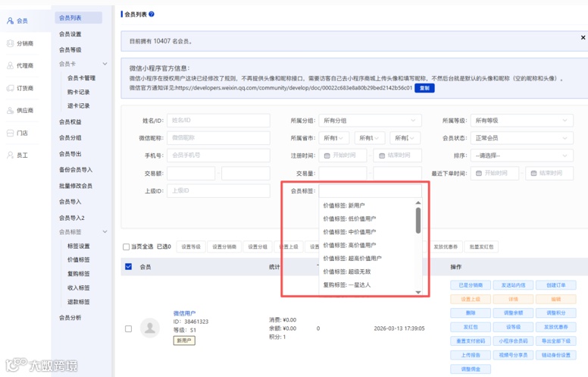Click calendar icon in 最近下单时间 start field

(478, 173)
